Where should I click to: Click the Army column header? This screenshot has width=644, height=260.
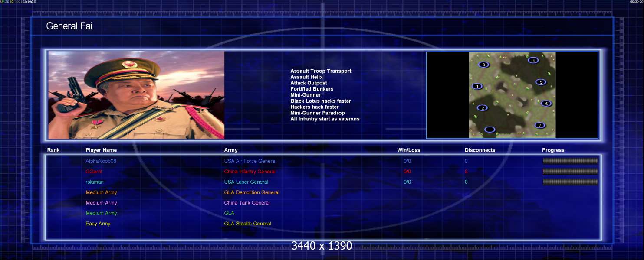tap(231, 150)
